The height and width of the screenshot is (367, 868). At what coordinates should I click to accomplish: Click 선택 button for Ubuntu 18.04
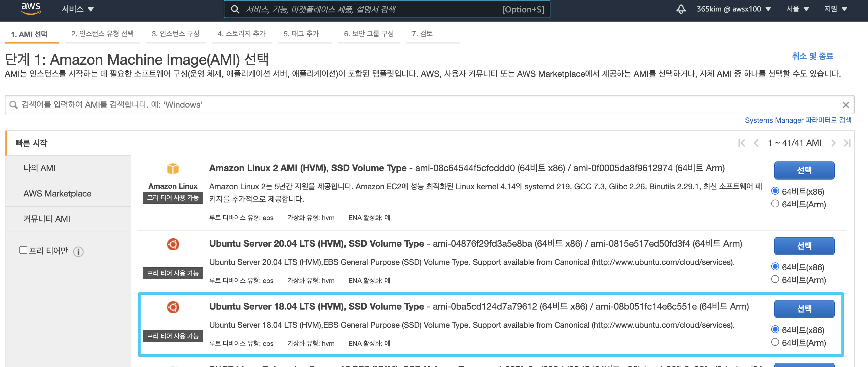click(x=804, y=309)
